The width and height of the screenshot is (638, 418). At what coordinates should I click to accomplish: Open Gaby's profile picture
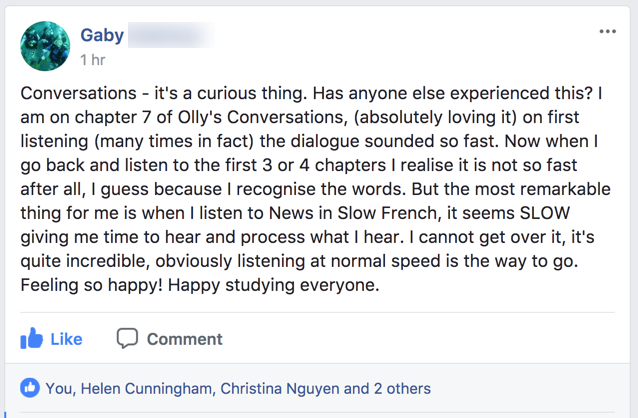[45, 46]
